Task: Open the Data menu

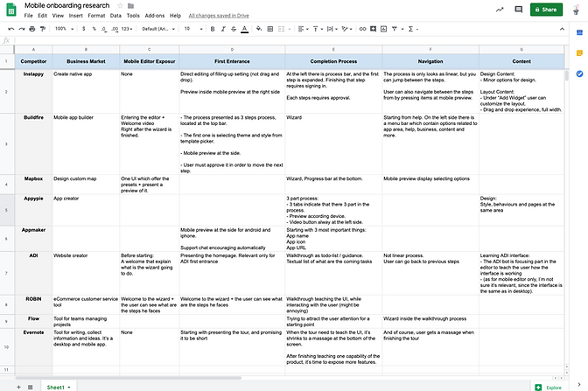Action: [x=115, y=16]
